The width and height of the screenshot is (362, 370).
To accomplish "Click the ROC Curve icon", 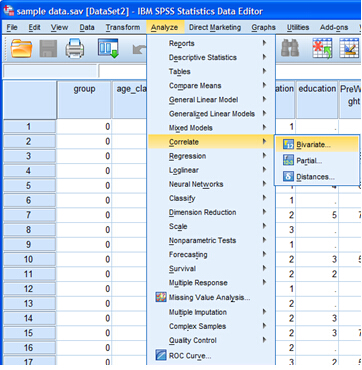I will [x=161, y=355].
